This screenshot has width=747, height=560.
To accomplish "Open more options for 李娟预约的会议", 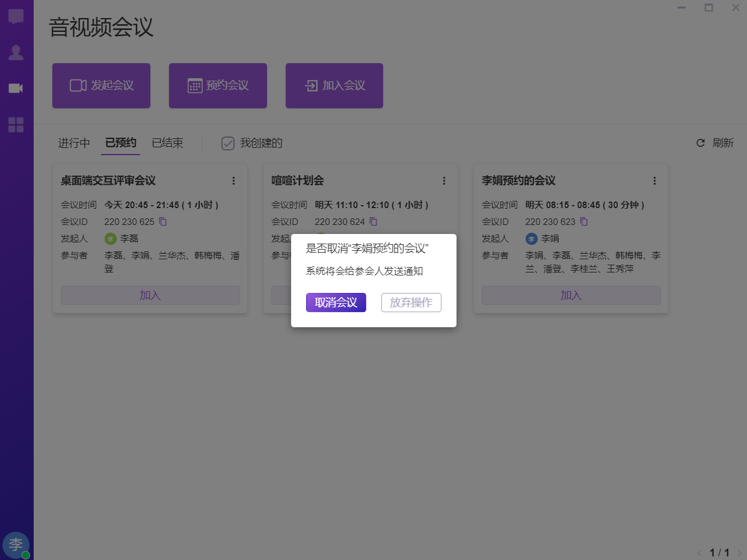I will pos(654,180).
